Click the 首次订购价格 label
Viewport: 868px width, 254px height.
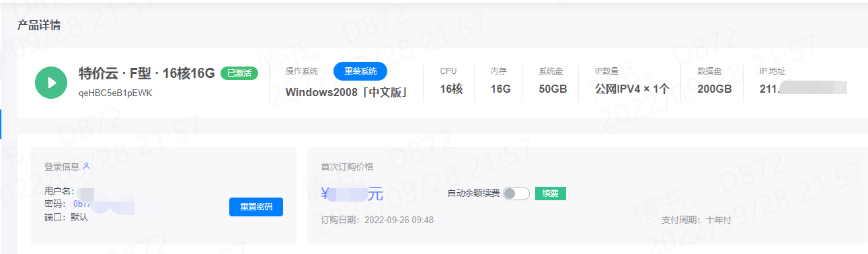tap(347, 167)
